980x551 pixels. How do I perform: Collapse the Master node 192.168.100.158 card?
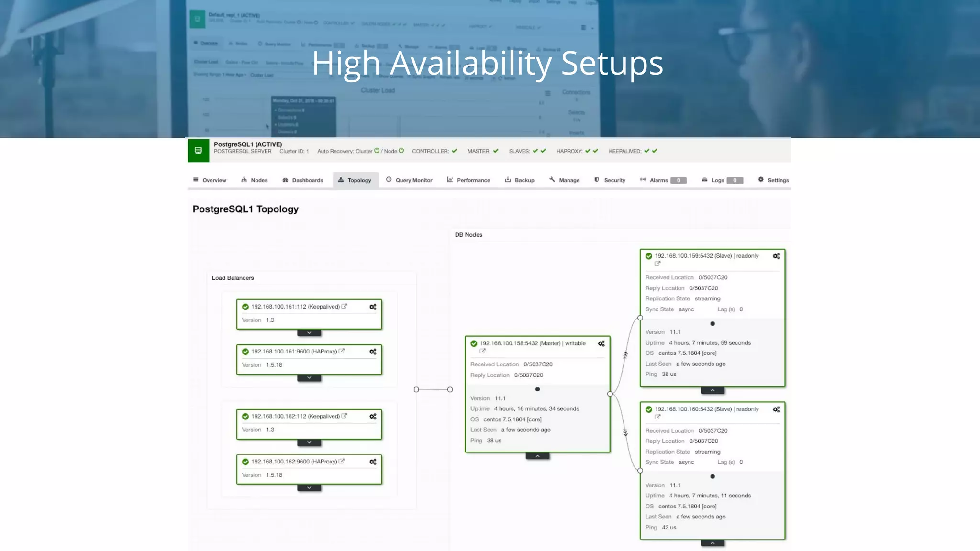[537, 456]
